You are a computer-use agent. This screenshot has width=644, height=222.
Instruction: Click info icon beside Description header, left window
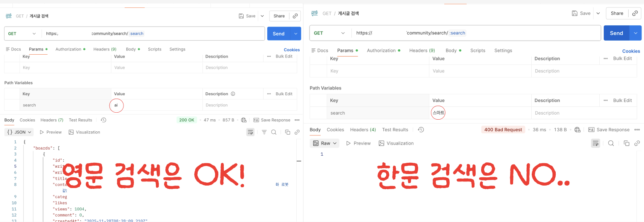[x=233, y=94]
